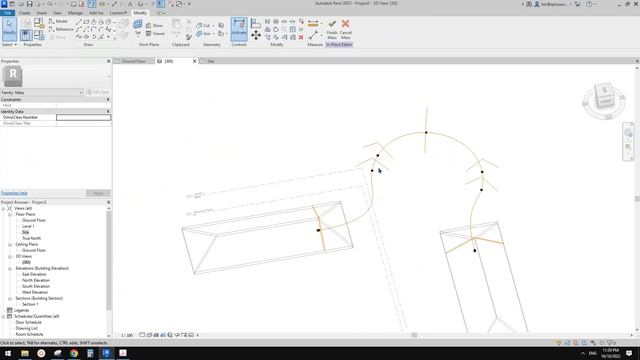Click the Match Type Properties brush icon
This screenshot has width=640, height=360.
[189, 37]
